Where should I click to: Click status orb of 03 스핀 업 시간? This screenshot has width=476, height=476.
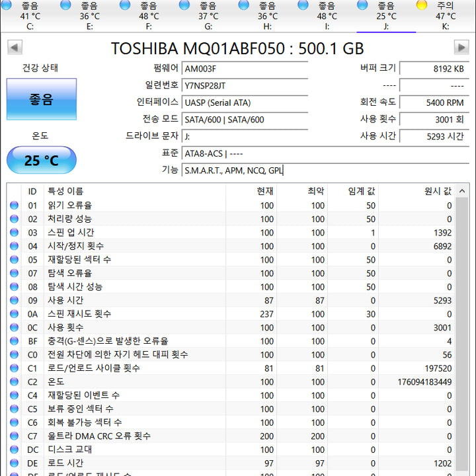15,232
